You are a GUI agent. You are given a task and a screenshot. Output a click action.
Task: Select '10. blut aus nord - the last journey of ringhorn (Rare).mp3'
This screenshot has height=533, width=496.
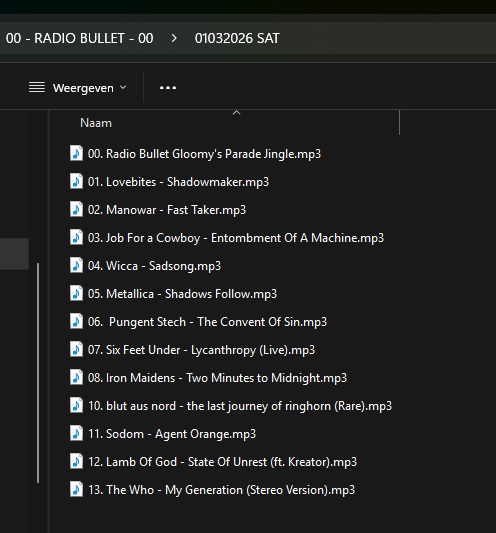tap(240, 406)
